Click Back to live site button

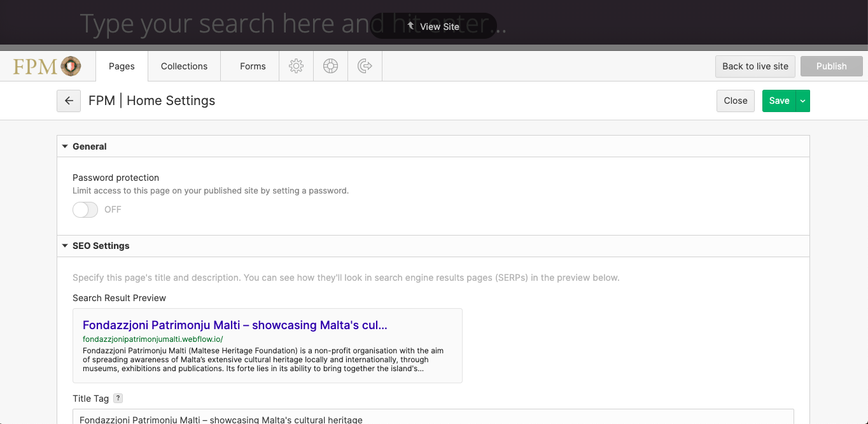[x=755, y=66]
